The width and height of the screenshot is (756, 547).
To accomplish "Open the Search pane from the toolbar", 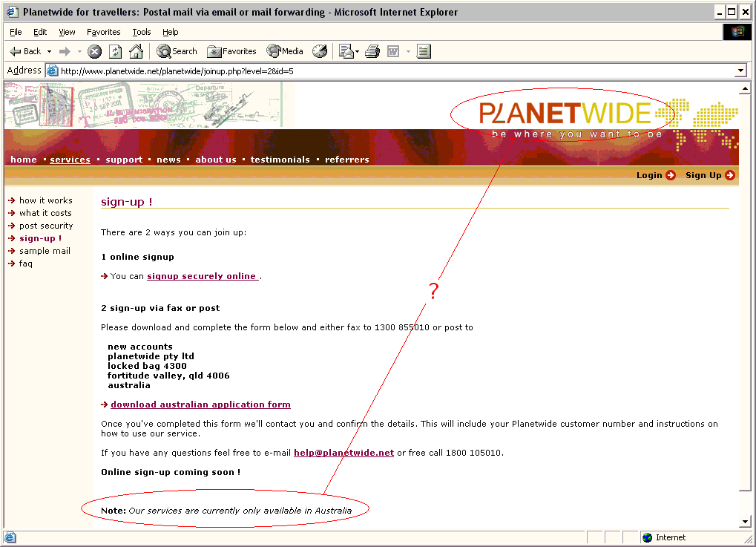I will pyautogui.click(x=177, y=51).
